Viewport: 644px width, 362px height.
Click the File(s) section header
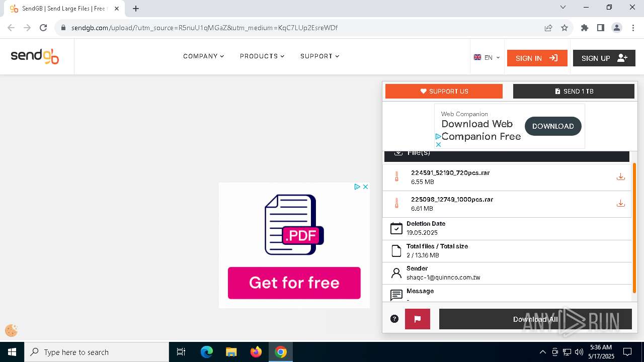pyautogui.click(x=507, y=155)
